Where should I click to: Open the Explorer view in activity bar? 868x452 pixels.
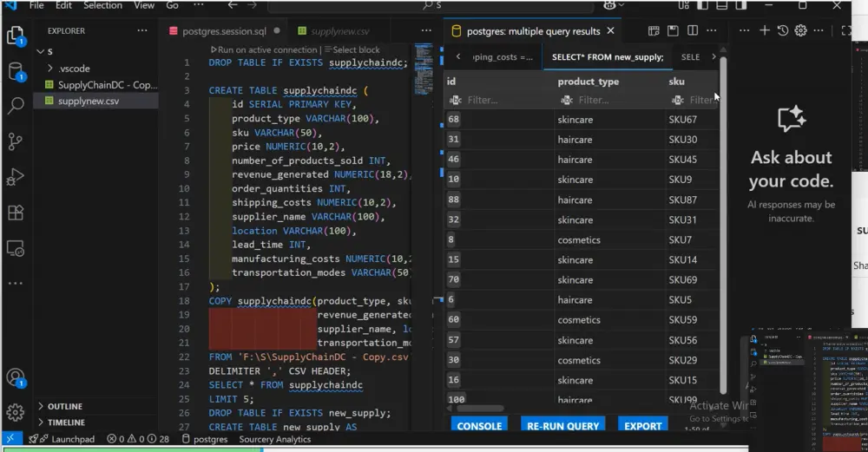pyautogui.click(x=15, y=36)
